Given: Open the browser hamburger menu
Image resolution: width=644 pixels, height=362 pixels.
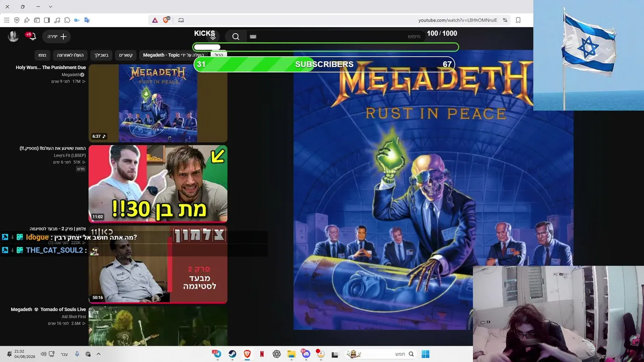Looking at the screenshot, I should click(x=7, y=20).
